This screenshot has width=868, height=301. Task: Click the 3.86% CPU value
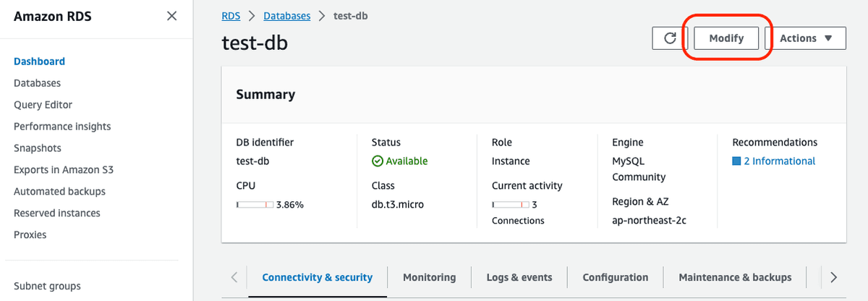pos(290,205)
